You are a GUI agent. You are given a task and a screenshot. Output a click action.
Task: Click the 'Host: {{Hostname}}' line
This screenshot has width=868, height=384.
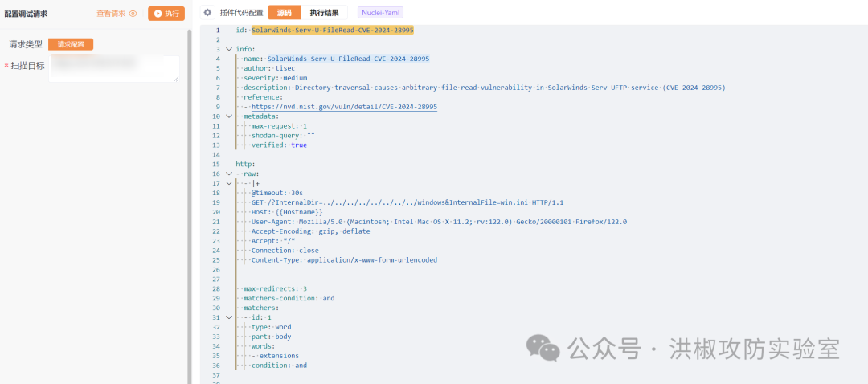tap(287, 212)
